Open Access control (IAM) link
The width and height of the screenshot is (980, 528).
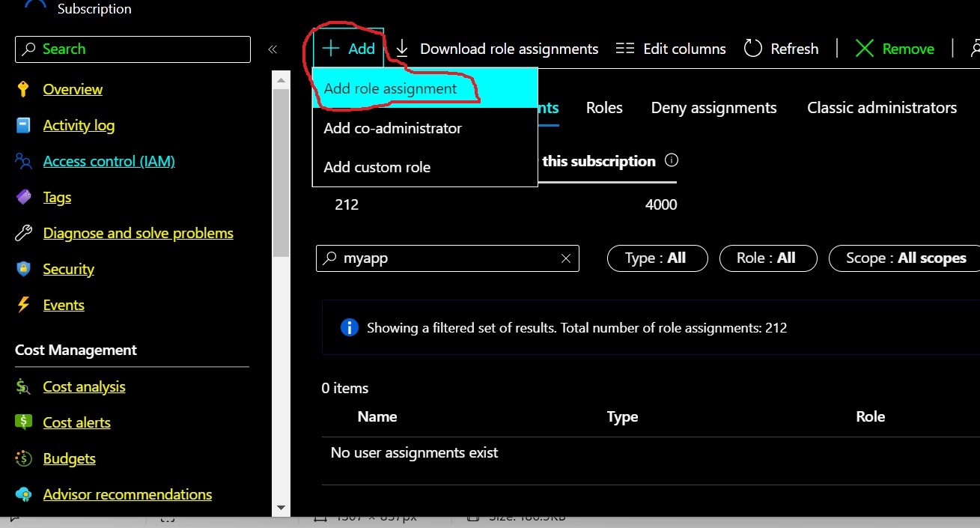109,161
